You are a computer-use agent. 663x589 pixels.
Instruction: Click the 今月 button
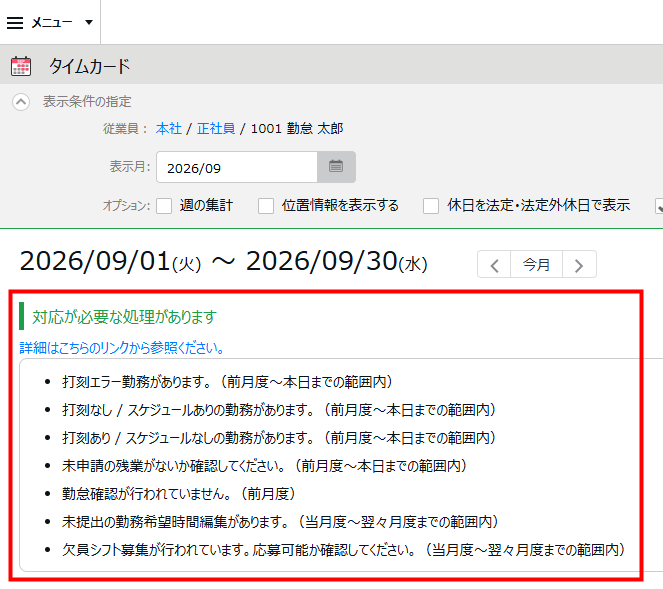click(536, 265)
